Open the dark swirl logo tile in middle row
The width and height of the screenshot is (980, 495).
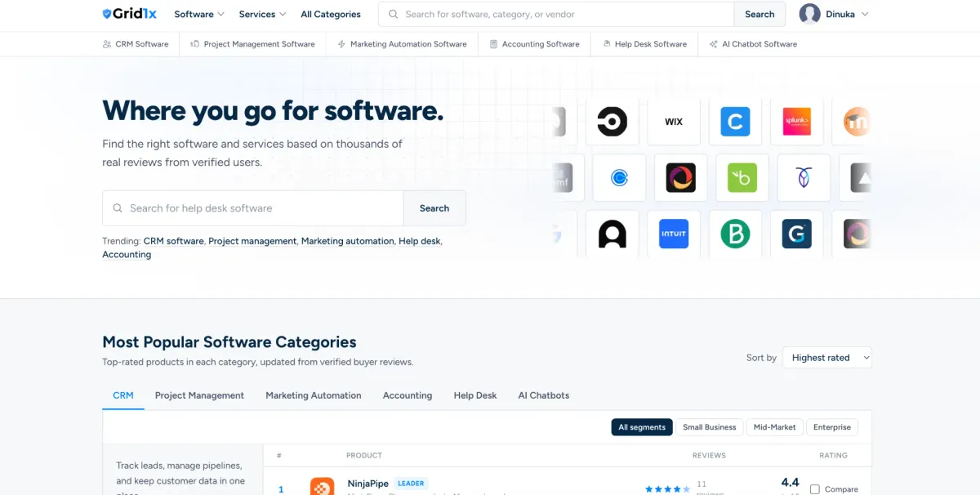[x=680, y=178]
